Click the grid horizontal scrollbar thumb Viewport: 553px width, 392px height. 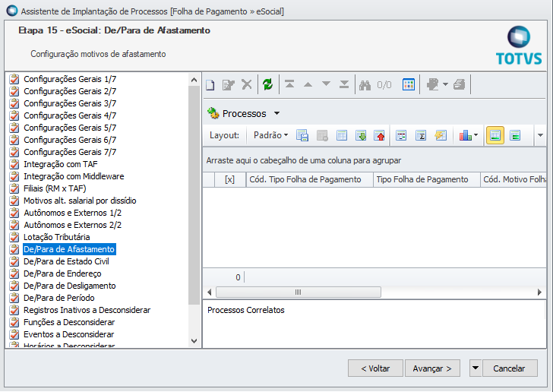click(299, 292)
